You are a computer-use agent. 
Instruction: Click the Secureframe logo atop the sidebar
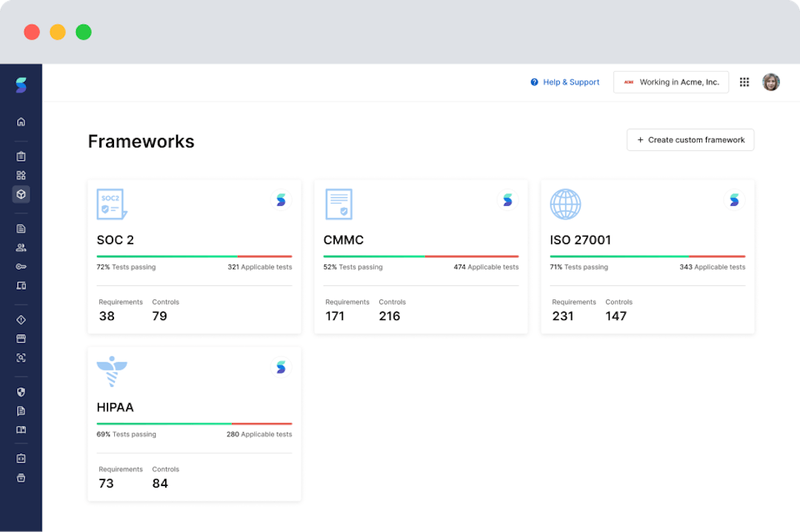click(21, 84)
